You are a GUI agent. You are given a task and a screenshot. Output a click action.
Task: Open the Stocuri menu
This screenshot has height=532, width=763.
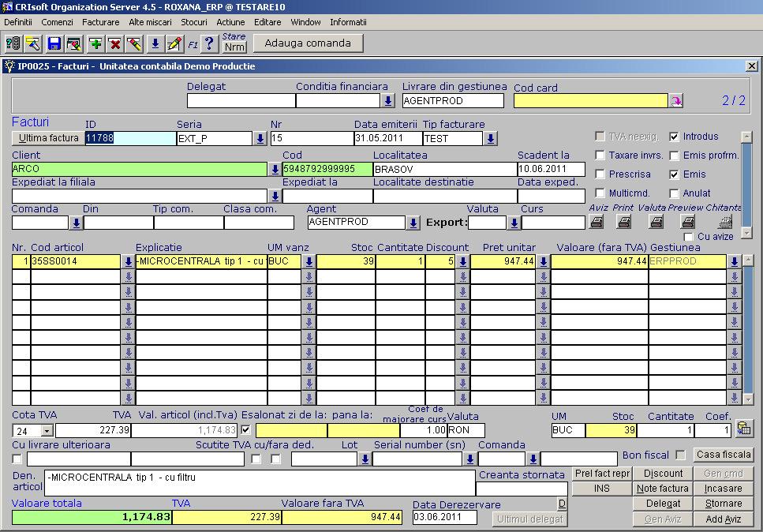pyautogui.click(x=194, y=22)
